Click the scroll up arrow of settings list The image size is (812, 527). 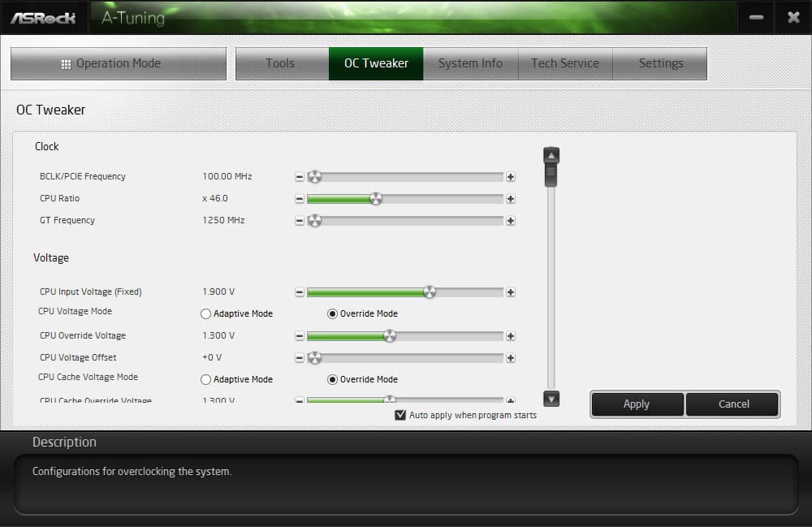point(551,155)
